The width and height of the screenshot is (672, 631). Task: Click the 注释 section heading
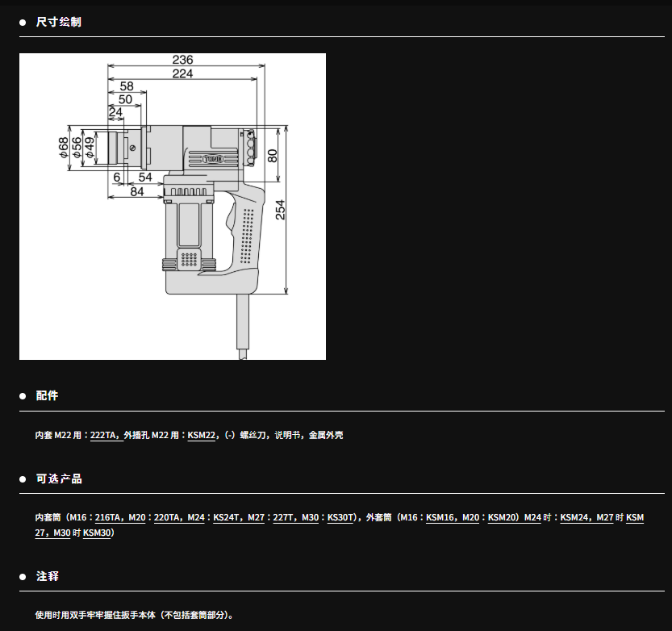tap(48, 577)
